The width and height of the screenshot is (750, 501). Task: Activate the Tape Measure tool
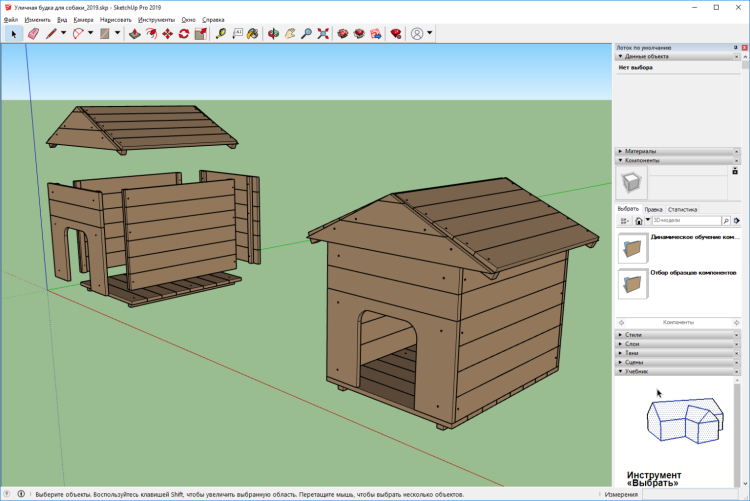tap(220, 33)
